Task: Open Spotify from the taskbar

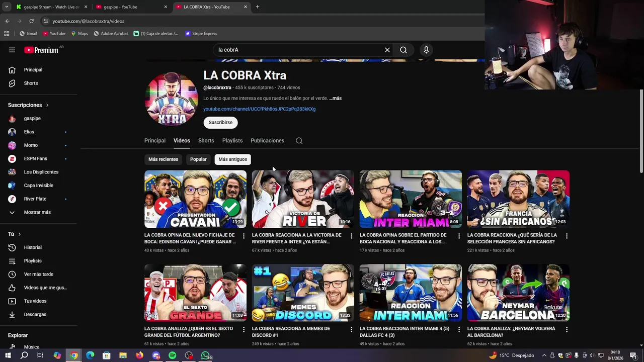Action: point(172,355)
